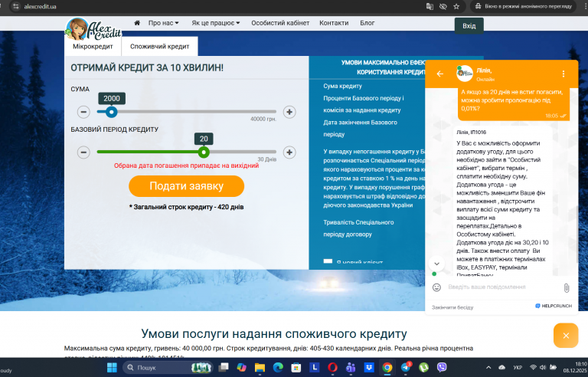Go back in the chat widget

coord(440,74)
